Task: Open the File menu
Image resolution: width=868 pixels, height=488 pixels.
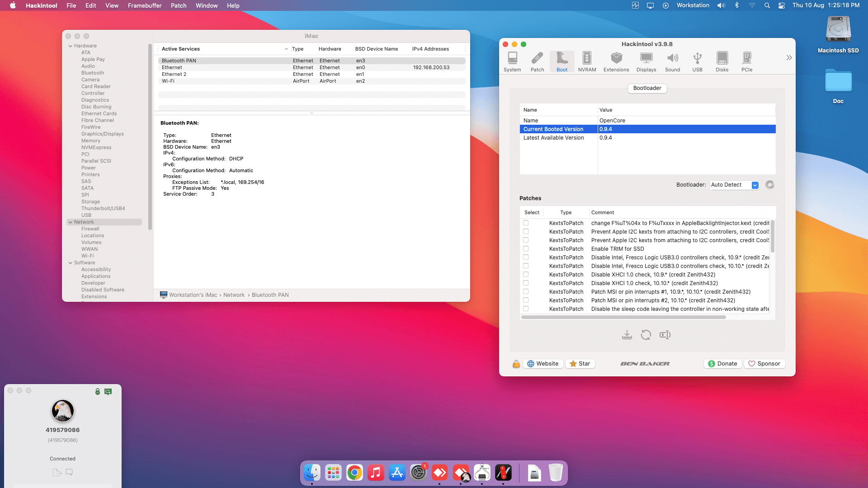Action: [71, 5]
